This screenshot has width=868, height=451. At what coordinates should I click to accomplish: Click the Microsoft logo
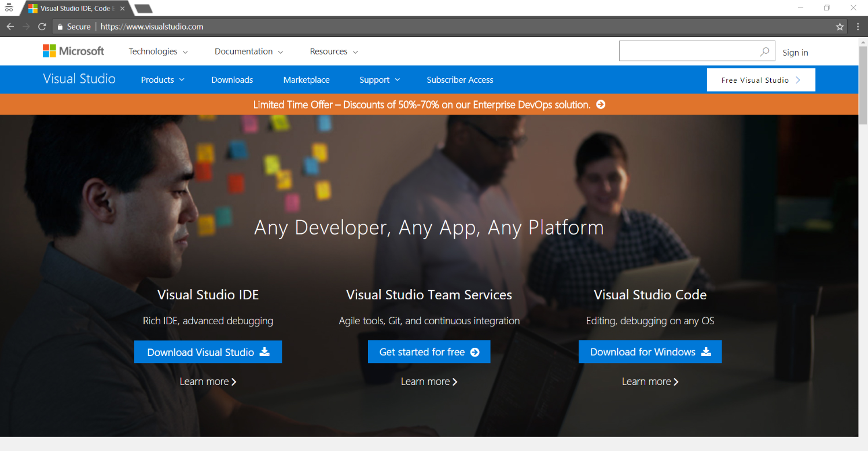[x=73, y=51]
